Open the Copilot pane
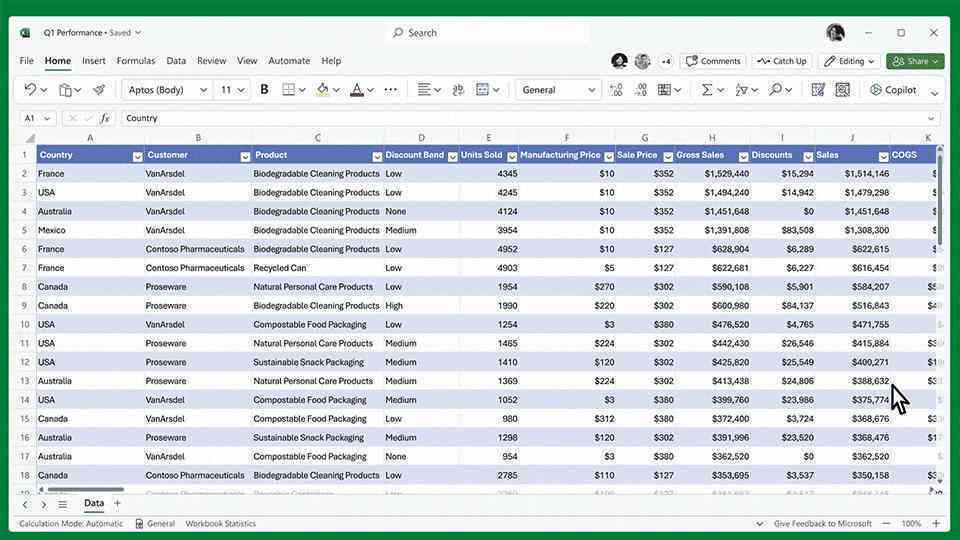The image size is (960, 540). click(893, 90)
